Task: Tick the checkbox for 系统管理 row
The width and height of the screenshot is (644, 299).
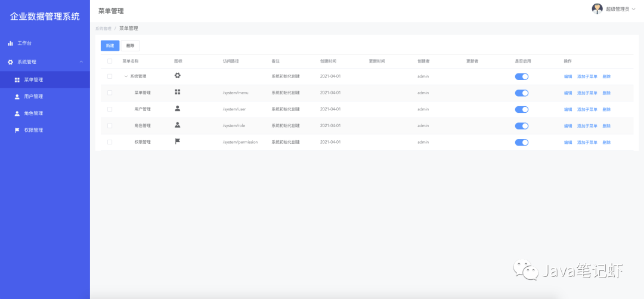Action: tap(110, 76)
